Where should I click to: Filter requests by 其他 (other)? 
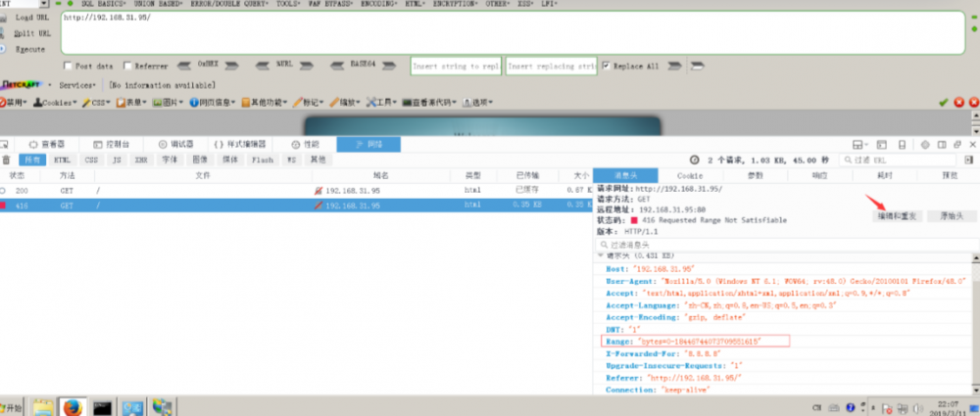318,160
